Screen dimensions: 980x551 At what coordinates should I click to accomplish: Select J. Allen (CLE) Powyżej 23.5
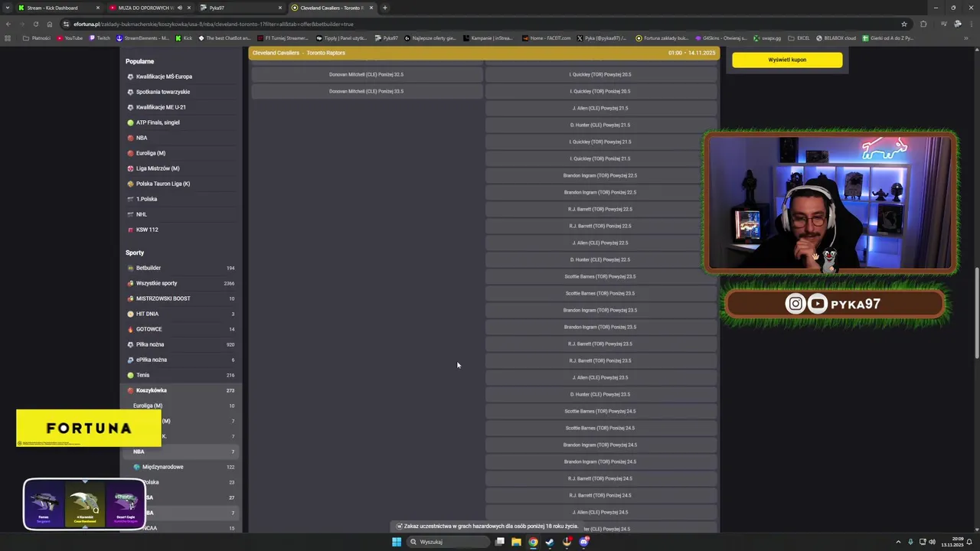[x=600, y=377]
